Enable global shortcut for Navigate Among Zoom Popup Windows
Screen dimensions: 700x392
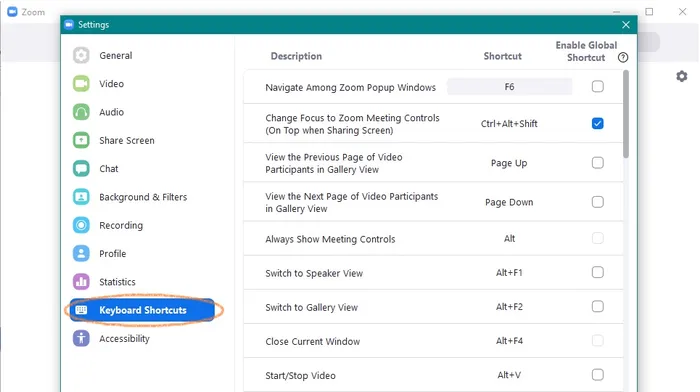(x=597, y=86)
